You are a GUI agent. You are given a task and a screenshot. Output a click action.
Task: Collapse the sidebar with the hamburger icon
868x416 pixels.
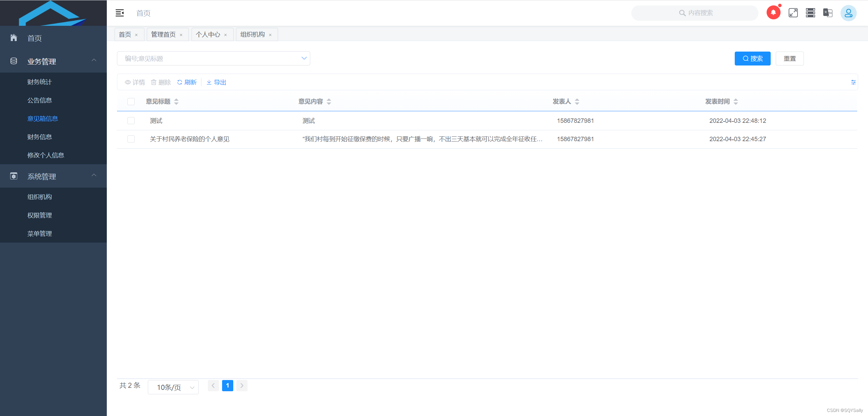(x=120, y=13)
